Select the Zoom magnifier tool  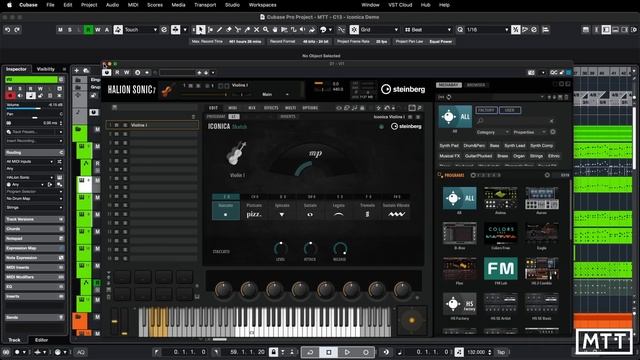coord(266,30)
